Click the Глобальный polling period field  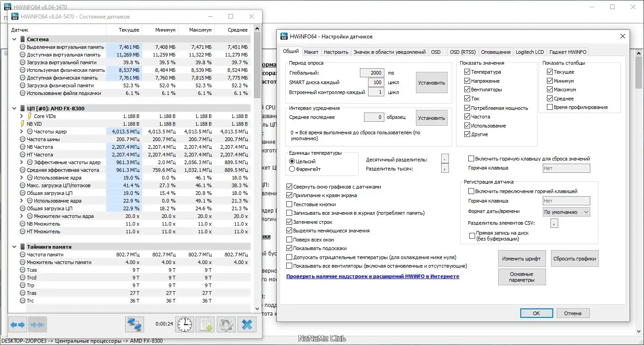coord(372,73)
